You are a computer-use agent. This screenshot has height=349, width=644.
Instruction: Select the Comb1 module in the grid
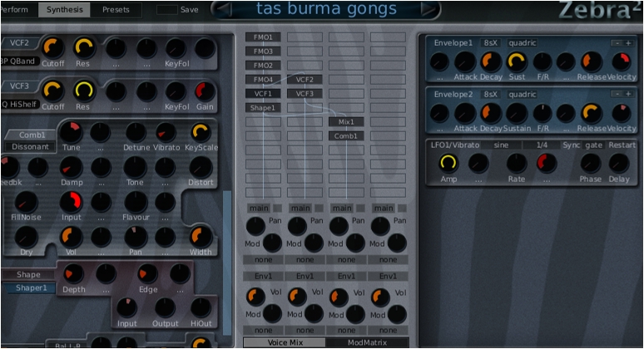(x=346, y=135)
